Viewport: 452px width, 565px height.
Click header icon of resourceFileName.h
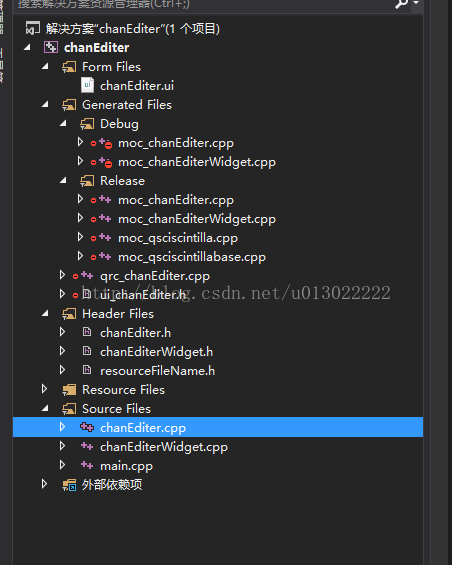tap(87, 370)
